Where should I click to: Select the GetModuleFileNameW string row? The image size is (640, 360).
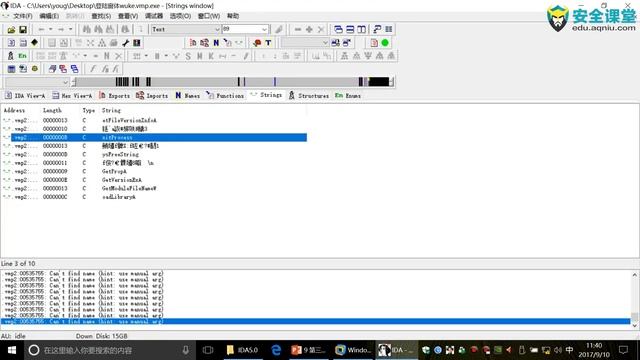click(x=155, y=189)
